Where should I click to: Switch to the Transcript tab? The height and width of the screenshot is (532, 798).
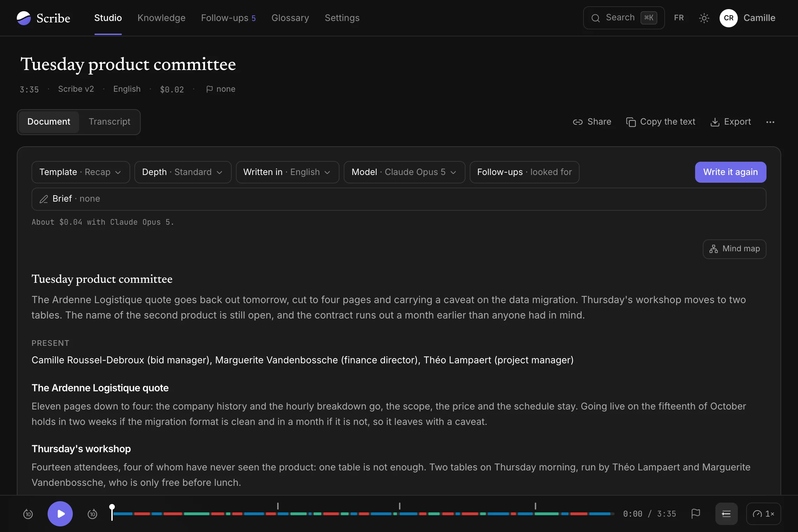109,122
